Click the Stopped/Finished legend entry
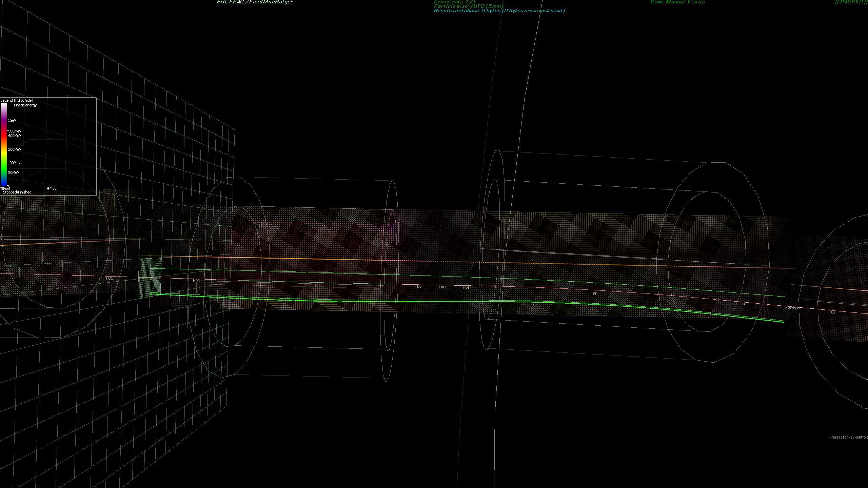Viewport: 868px width, 488px height. tap(17, 192)
